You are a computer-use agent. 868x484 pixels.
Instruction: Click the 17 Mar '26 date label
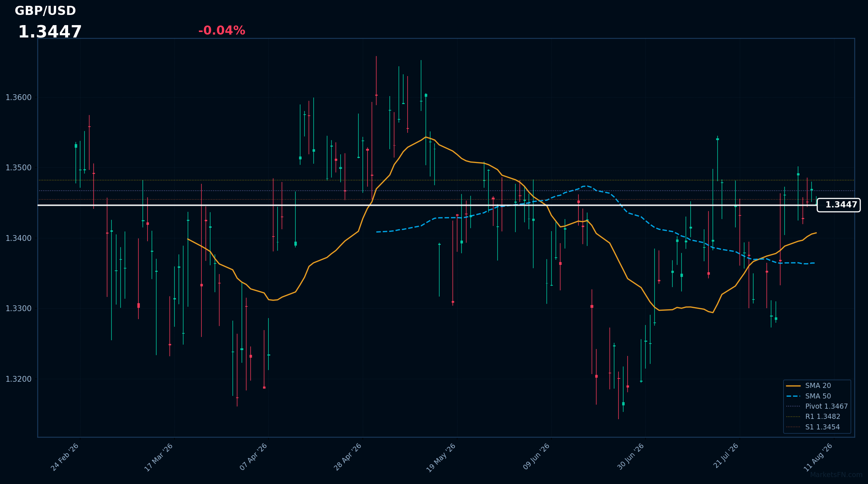(x=159, y=457)
